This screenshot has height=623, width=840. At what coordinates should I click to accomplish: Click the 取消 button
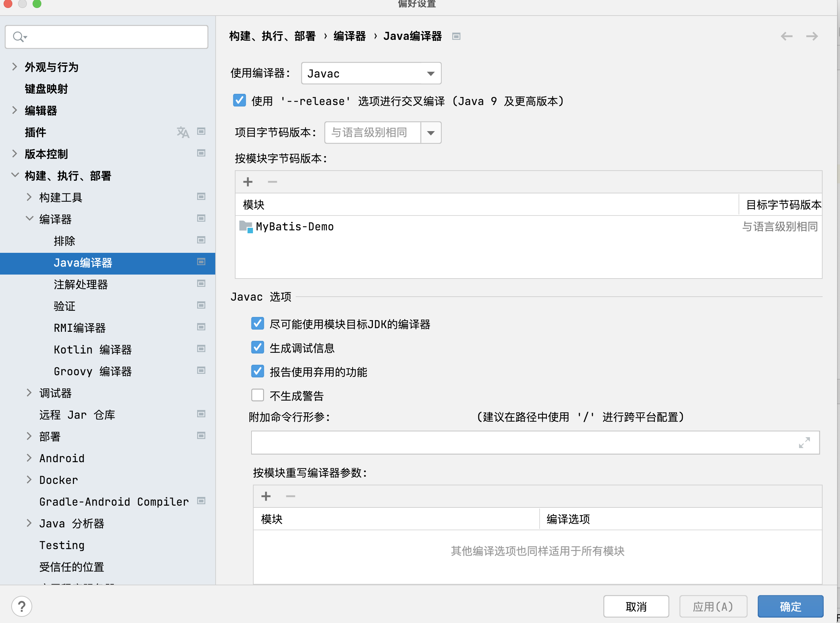pos(636,606)
